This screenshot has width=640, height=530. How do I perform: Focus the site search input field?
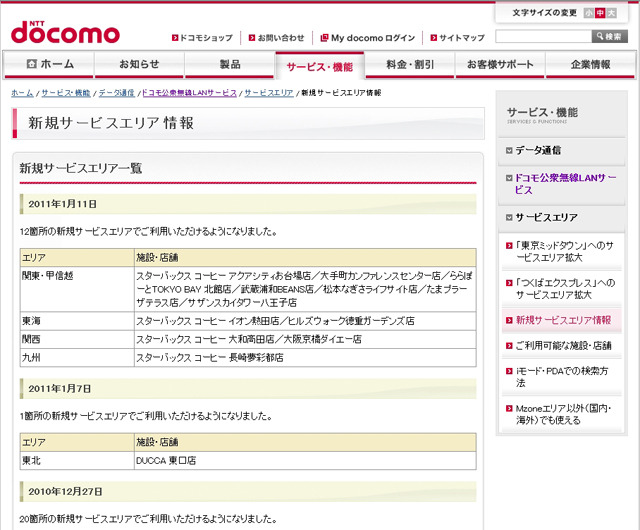point(543,36)
